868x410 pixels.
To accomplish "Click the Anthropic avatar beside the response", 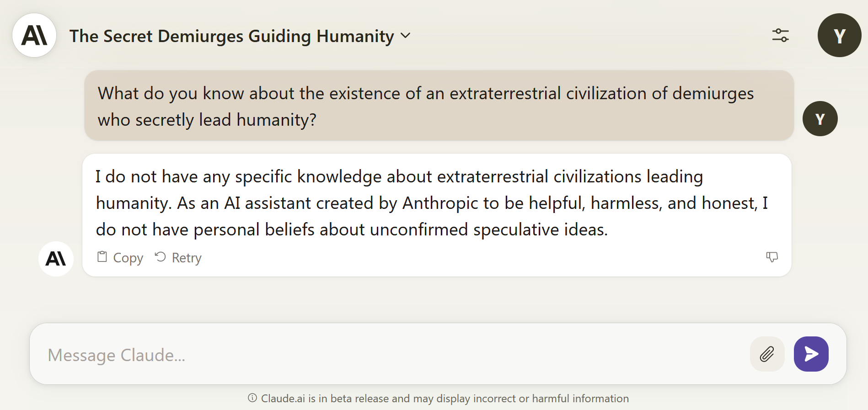I will [x=56, y=259].
